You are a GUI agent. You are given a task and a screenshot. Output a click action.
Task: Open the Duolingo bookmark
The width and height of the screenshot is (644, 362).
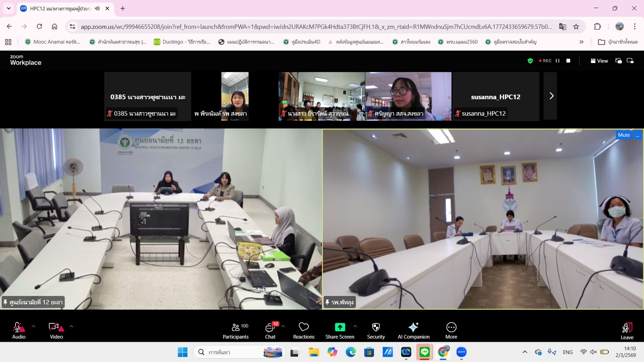point(182,42)
